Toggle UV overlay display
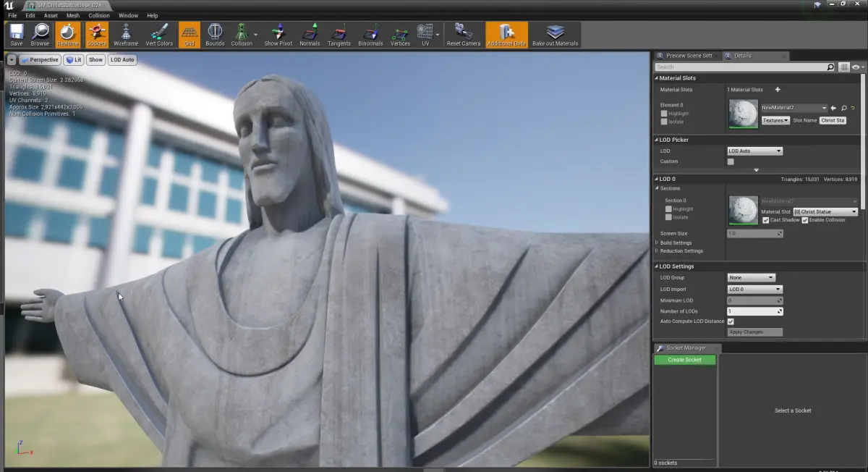This screenshot has height=472, width=868. pos(425,35)
